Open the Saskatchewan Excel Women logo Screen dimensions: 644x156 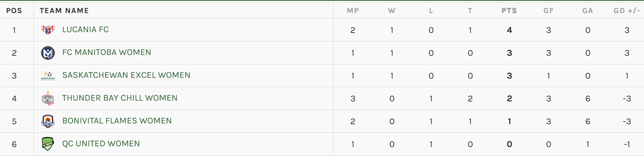[48, 76]
